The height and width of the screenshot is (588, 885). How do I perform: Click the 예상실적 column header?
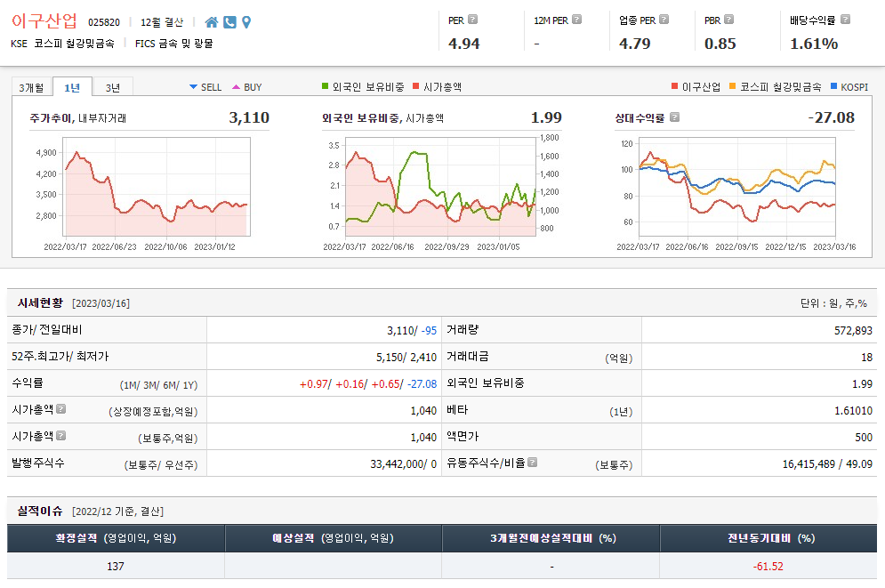click(x=333, y=538)
